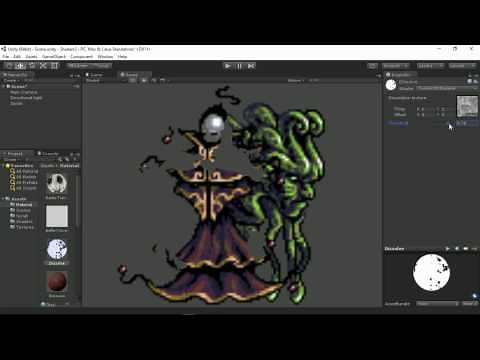Toggle the preview lighting icon
The width and height of the screenshot is (480, 360).
pyautogui.click(x=466, y=249)
